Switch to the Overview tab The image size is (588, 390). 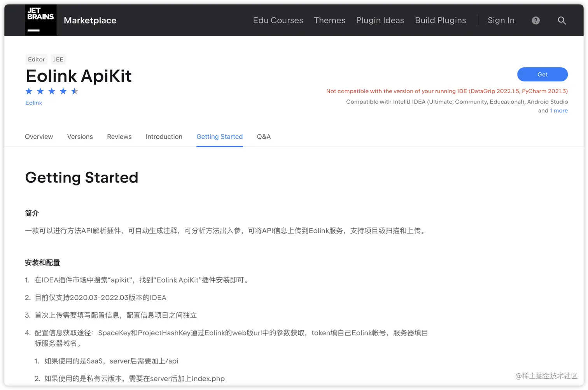pos(39,136)
